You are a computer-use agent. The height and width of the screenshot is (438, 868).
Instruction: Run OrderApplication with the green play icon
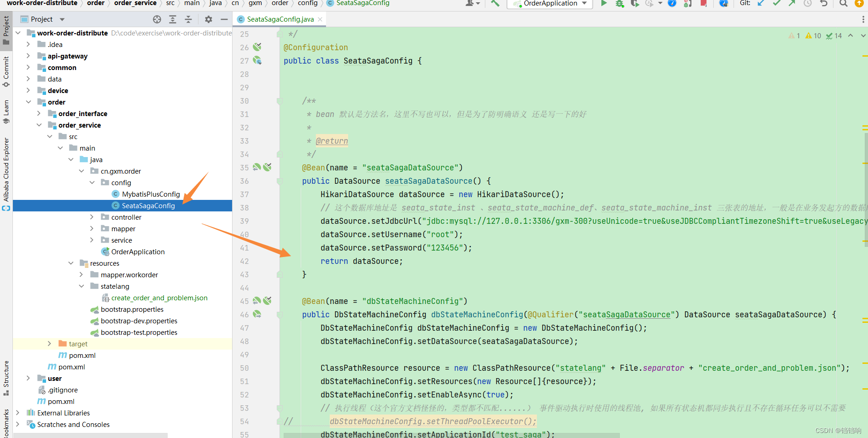(x=604, y=3)
